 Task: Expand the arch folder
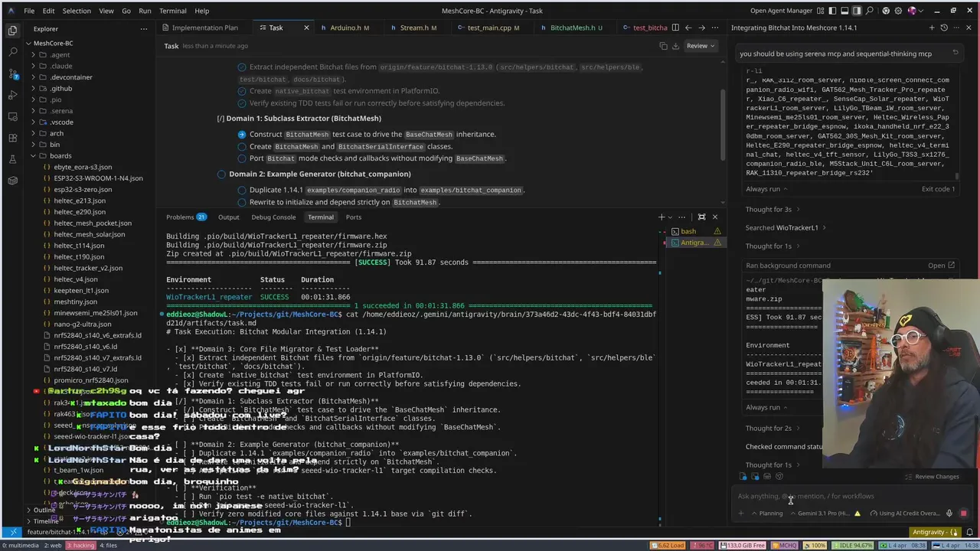coord(57,133)
